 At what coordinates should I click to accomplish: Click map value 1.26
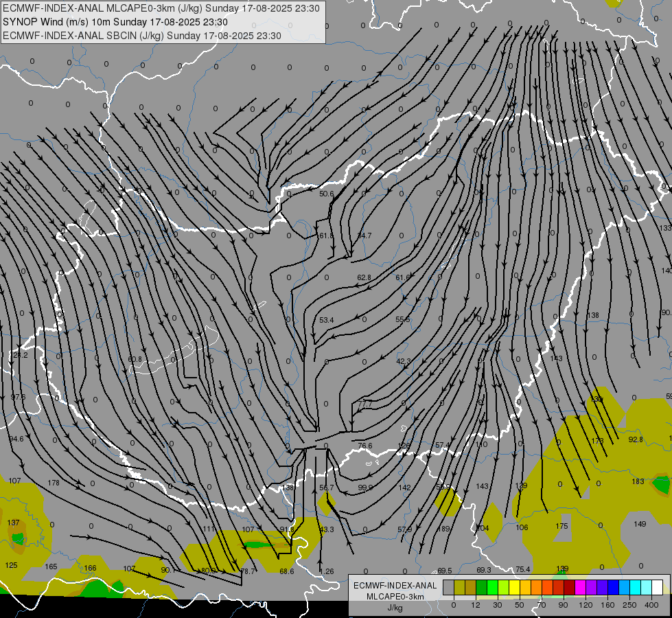click(327, 571)
